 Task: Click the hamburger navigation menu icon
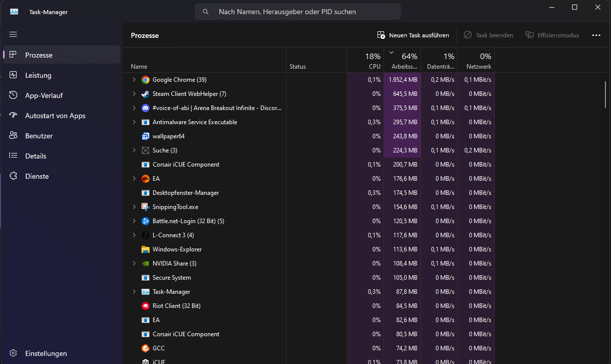coord(13,34)
